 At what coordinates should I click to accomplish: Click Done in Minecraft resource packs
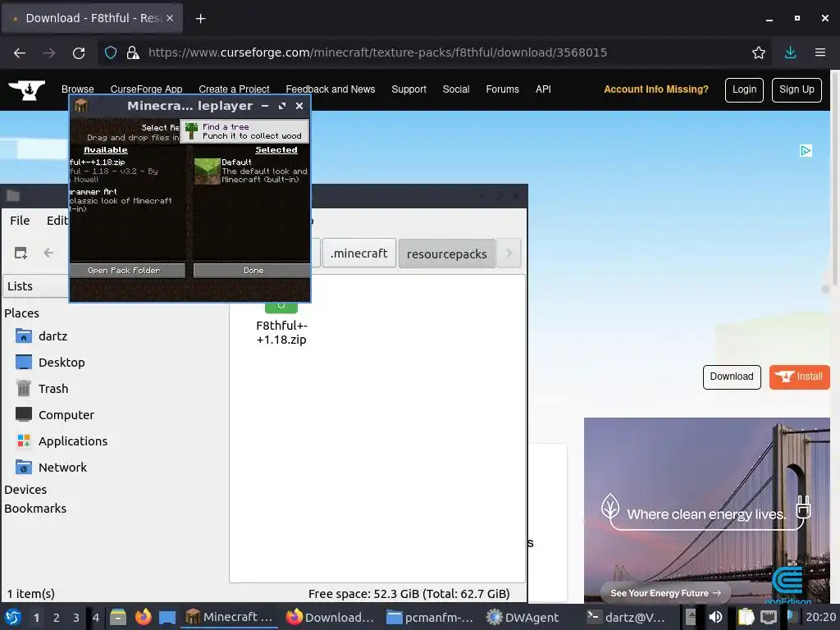pyautogui.click(x=252, y=271)
